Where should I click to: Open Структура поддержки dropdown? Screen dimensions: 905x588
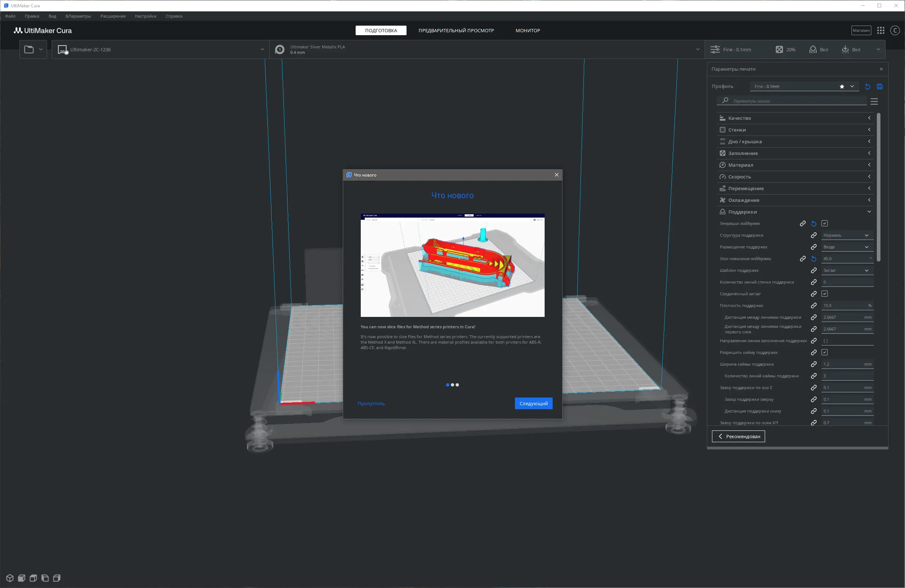point(846,236)
